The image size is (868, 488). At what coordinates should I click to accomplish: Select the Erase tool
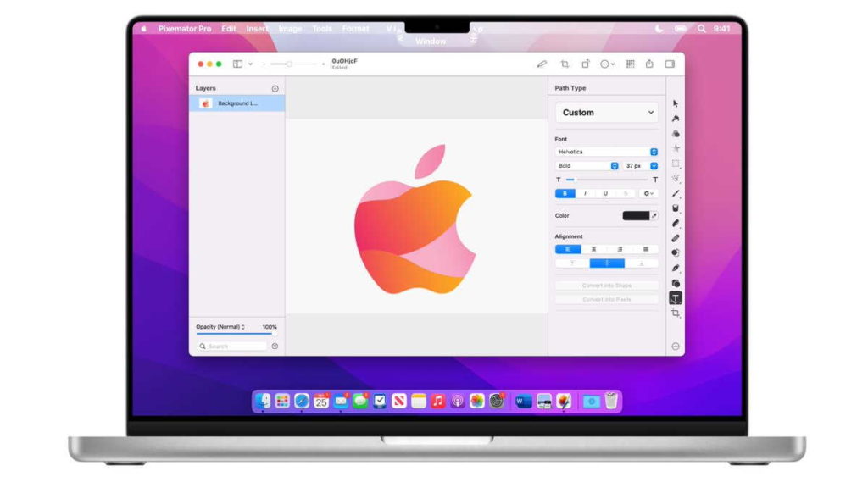[676, 223]
